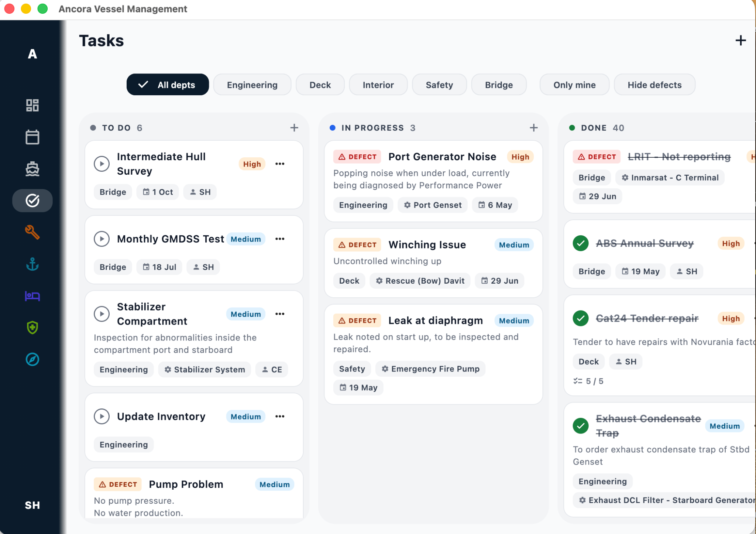Screen dimensions: 756x534
Task: Click the Safety tag on Leak at diaphragm
Action: point(352,369)
